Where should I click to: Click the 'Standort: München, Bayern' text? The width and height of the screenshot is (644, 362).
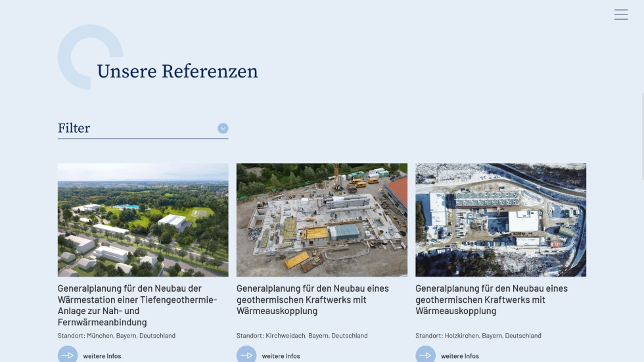116,336
